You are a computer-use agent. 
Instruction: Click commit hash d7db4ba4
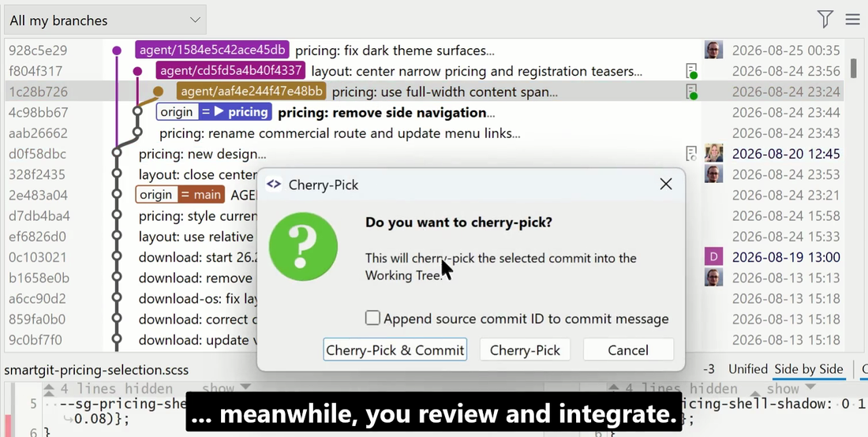[39, 215]
